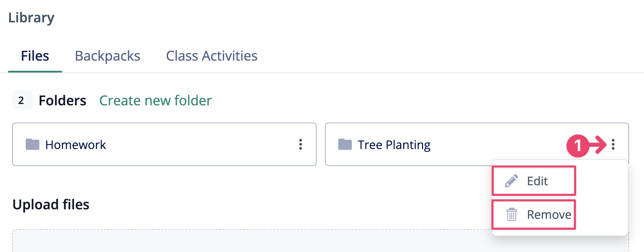Screen dimensions: 644x252
Task: Click the pencil Edit icon
Action: [511, 181]
